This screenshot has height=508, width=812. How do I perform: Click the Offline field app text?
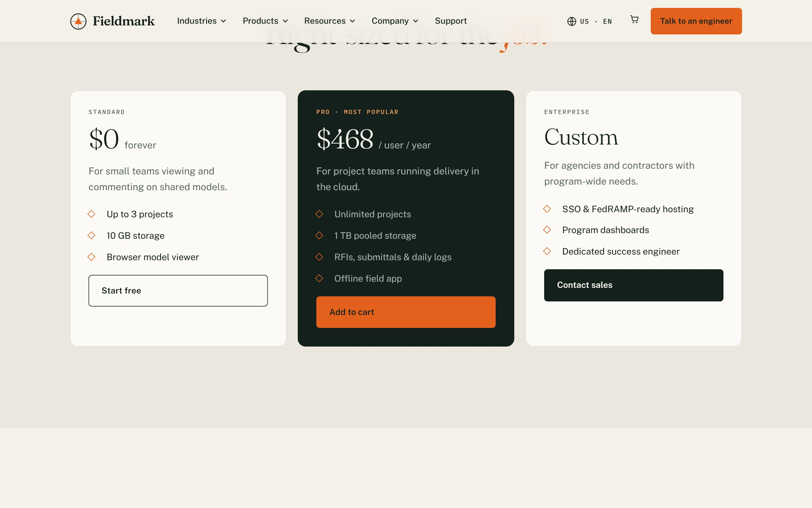tap(368, 279)
